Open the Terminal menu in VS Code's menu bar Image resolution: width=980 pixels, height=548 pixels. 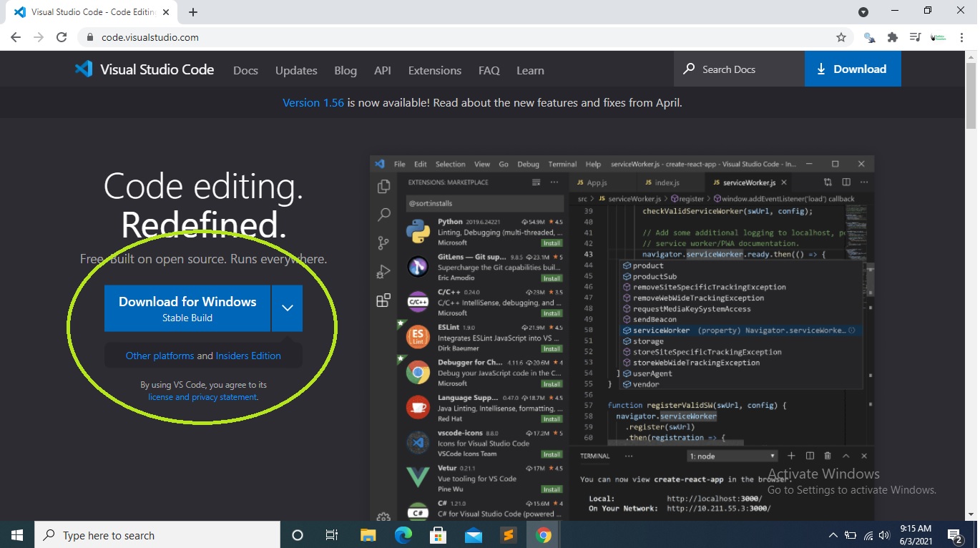pyautogui.click(x=562, y=164)
